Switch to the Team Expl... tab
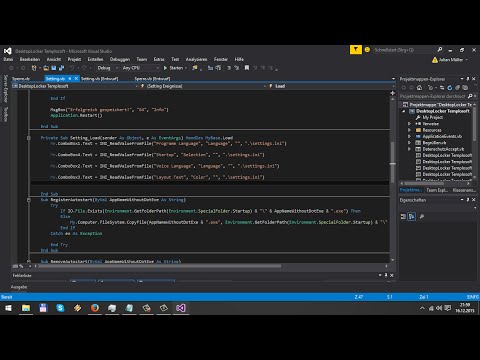The image size is (480, 360). (x=437, y=190)
